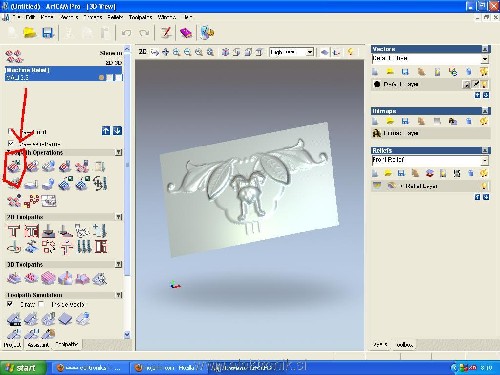The height and width of the screenshot is (375, 500).
Task: Click the red dotted squares icon in Toolpath Operations
Action: [x=32, y=201]
